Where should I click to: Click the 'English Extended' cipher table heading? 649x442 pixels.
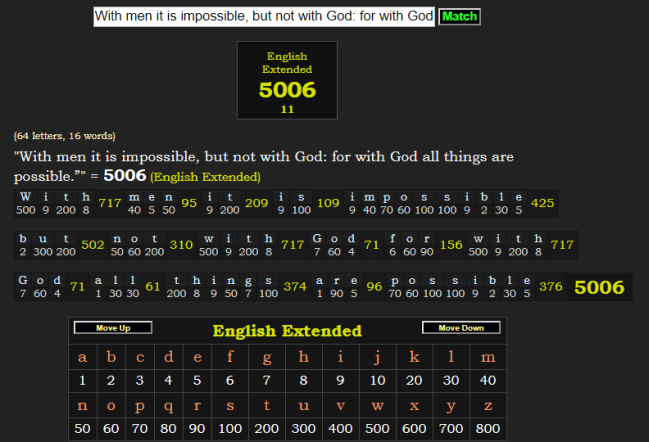pyautogui.click(x=287, y=331)
